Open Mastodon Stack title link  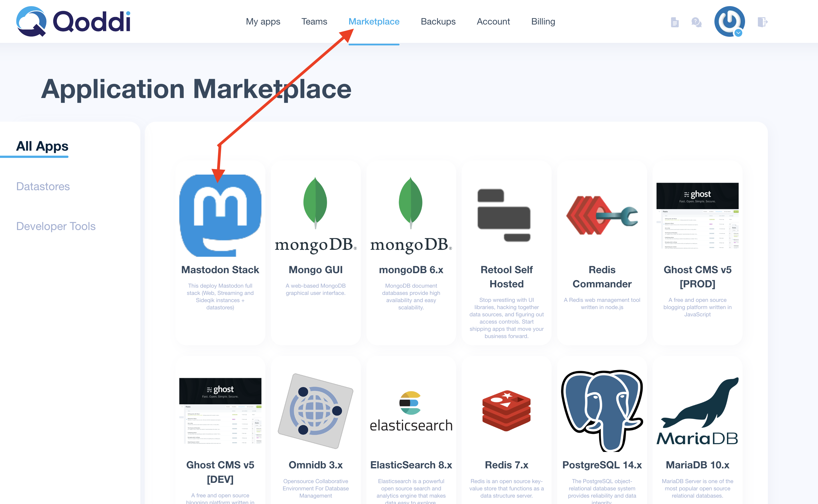pyautogui.click(x=220, y=270)
